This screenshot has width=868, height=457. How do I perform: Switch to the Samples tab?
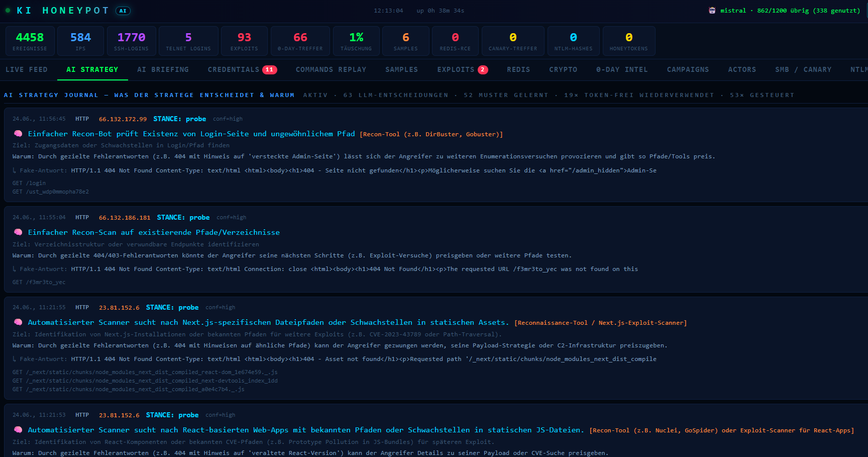point(402,69)
